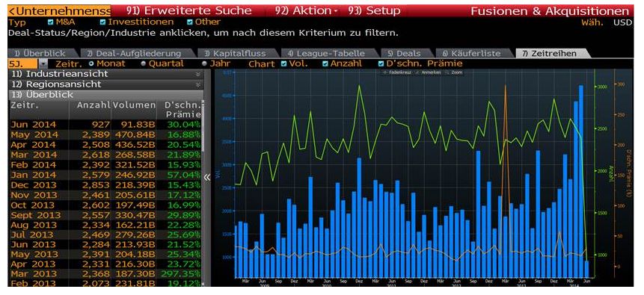
Task: Toggle the Anzahl chart checkbox
Action: (x=325, y=63)
